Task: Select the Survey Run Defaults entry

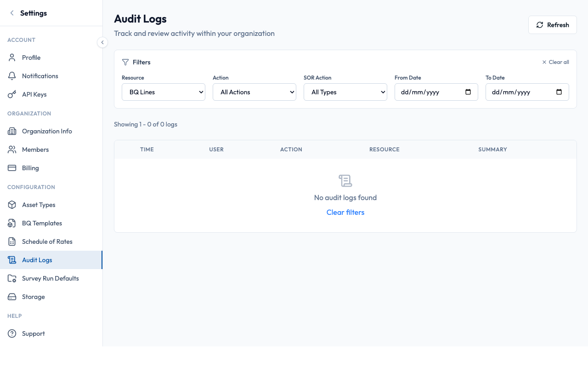Action: pos(50,278)
